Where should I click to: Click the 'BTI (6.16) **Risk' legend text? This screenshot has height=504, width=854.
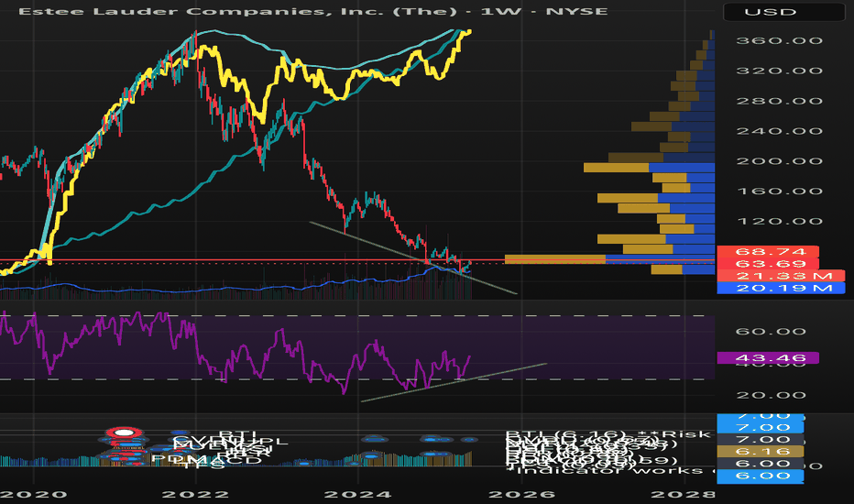(608, 434)
